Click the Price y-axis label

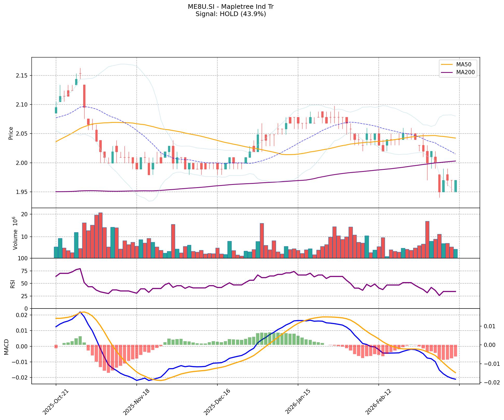tap(11, 133)
